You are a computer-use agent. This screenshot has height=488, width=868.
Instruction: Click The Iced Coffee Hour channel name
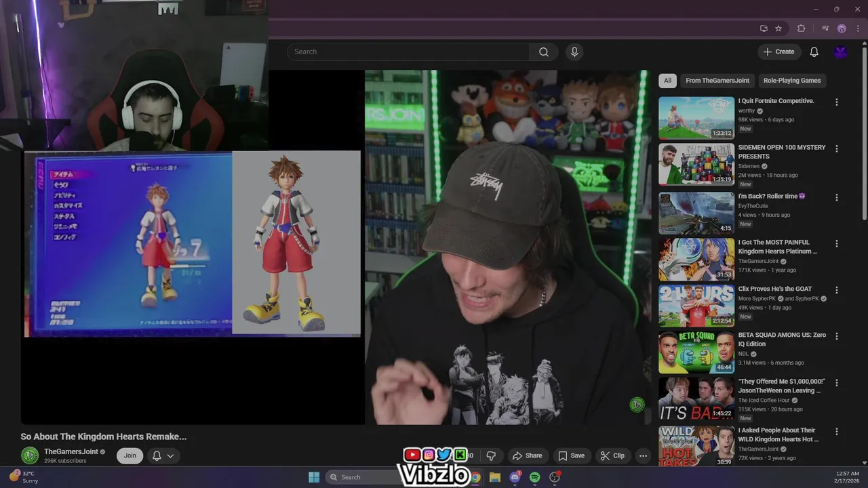coord(764,401)
